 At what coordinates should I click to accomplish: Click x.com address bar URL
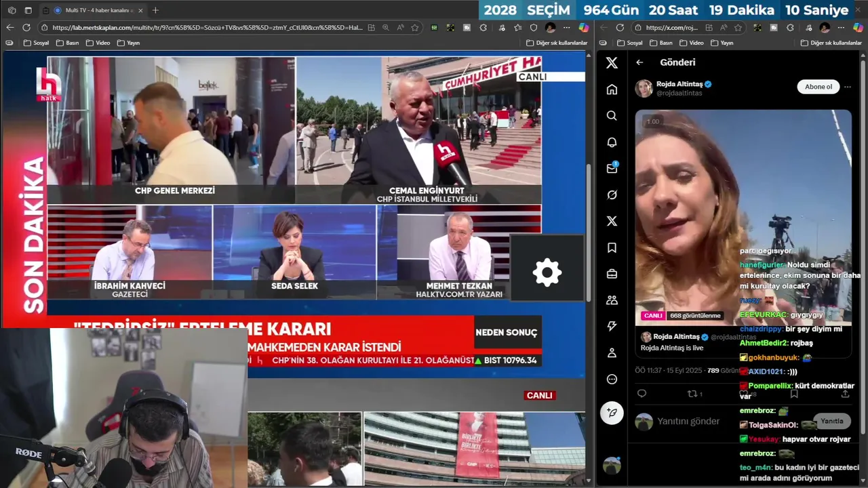tap(671, 28)
